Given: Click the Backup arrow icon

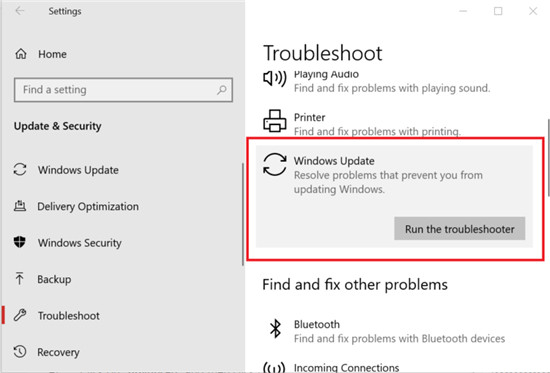Looking at the screenshot, I should [20, 279].
